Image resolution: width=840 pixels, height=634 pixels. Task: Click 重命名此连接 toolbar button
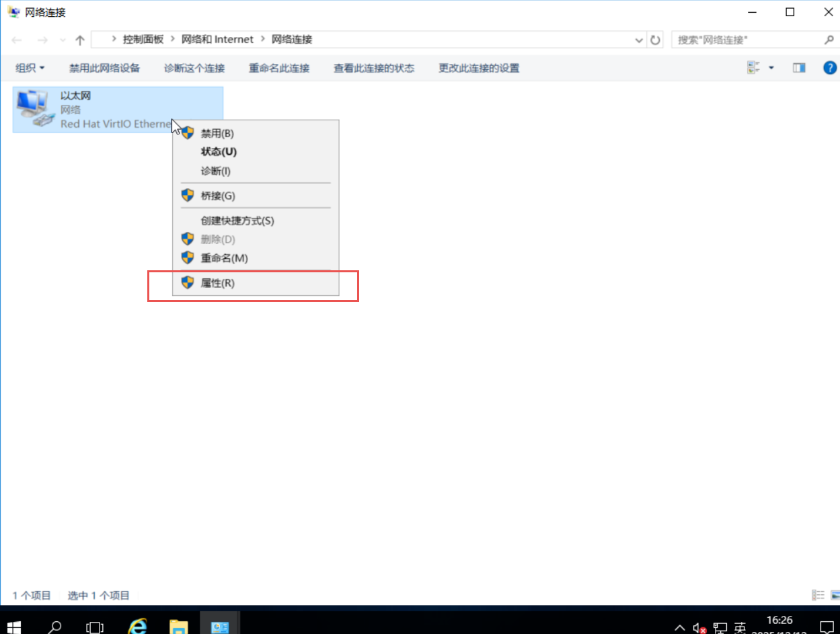pos(279,68)
